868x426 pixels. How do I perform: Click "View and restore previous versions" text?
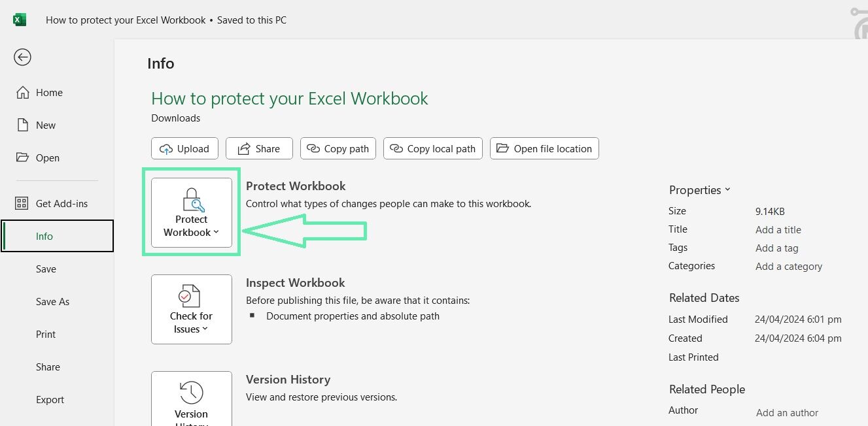point(321,397)
